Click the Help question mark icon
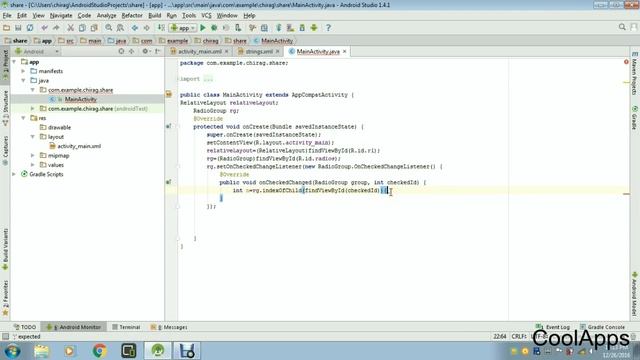640x360 pixels. click(328, 28)
